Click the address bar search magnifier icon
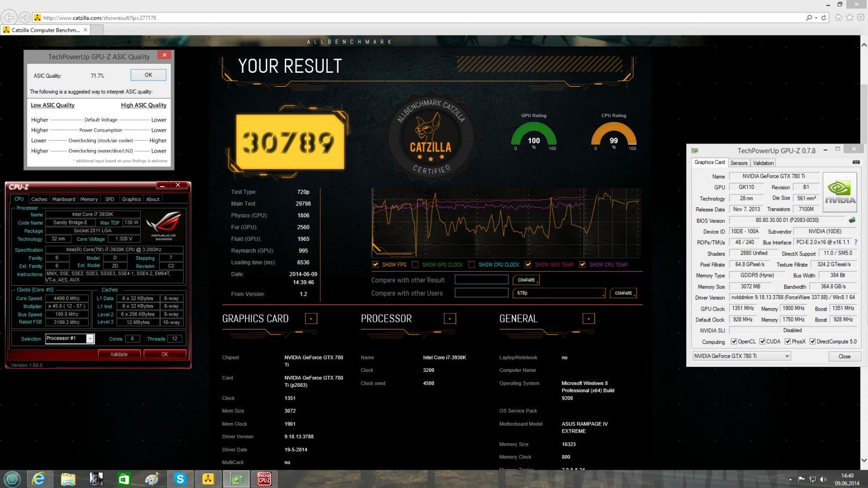Viewport: 868px width, 488px height. [x=809, y=17]
